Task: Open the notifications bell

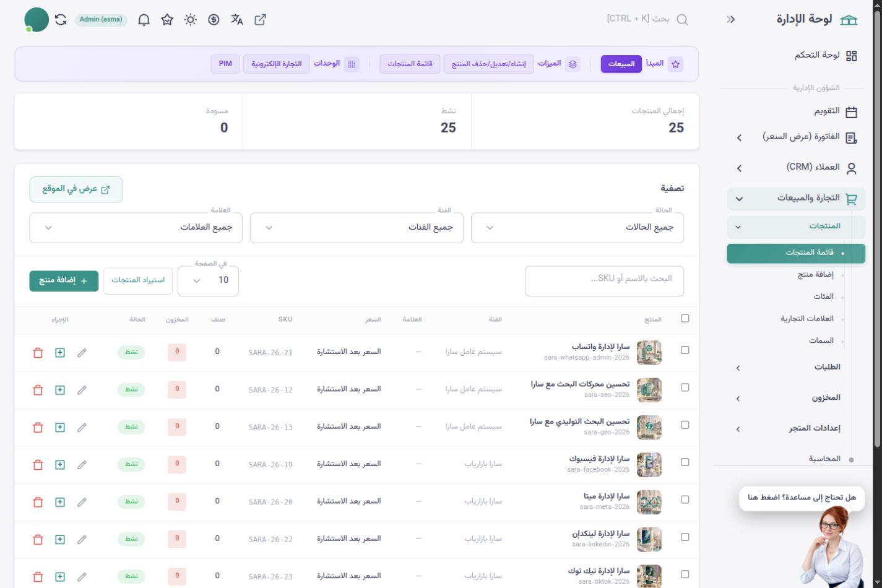Action: coord(144,20)
